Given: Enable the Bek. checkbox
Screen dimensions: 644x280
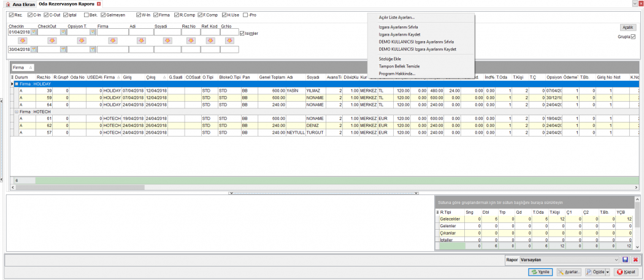Looking at the screenshot, I should (86, 15).
